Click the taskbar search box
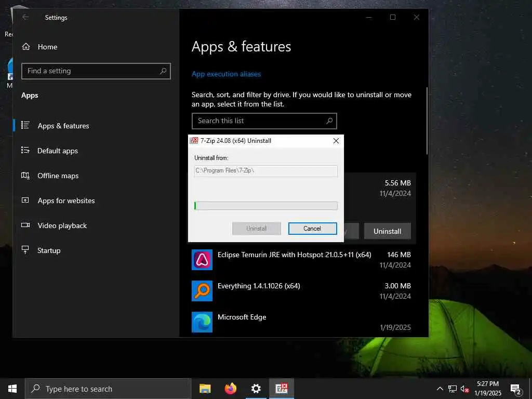This screenshot has width=532, height=399. 108,389
